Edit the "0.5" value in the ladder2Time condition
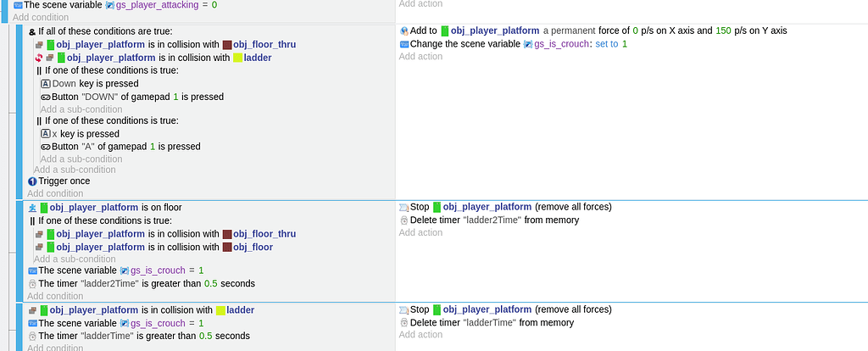This screenshot has height=351, width=868. 211,283
